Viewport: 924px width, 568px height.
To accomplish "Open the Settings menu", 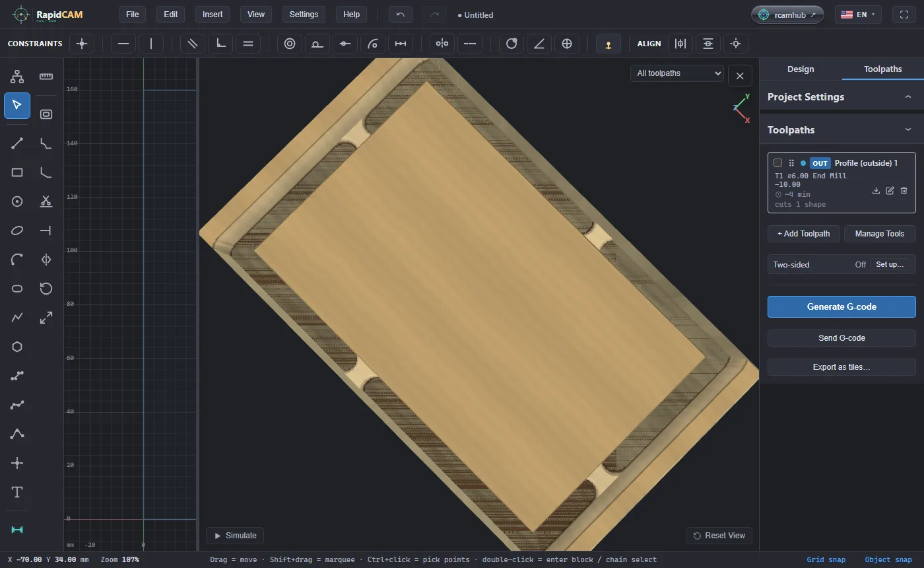I will (304, 15).
